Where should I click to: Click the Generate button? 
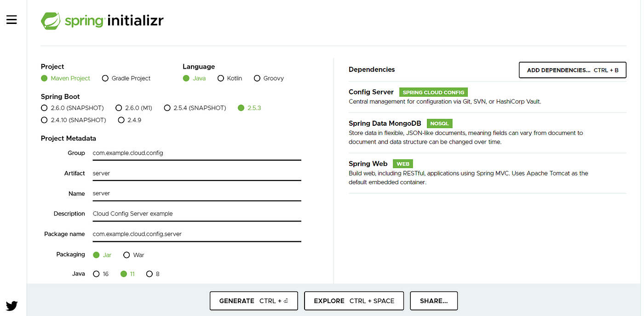[x=254, y=301]
